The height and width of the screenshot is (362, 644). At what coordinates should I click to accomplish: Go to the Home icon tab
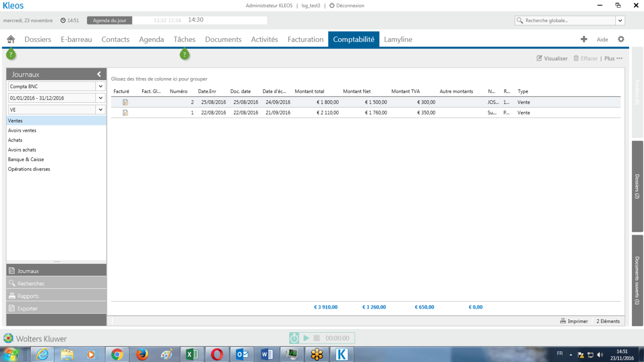[11, 39]
